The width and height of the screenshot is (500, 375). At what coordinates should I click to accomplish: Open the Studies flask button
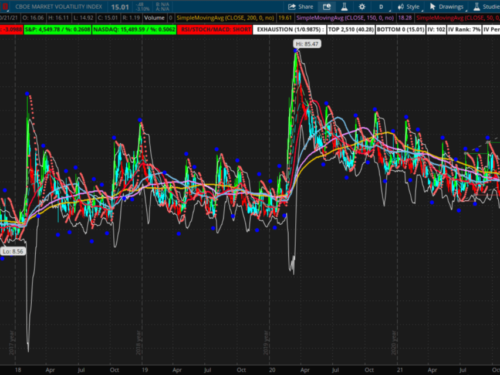487,7
